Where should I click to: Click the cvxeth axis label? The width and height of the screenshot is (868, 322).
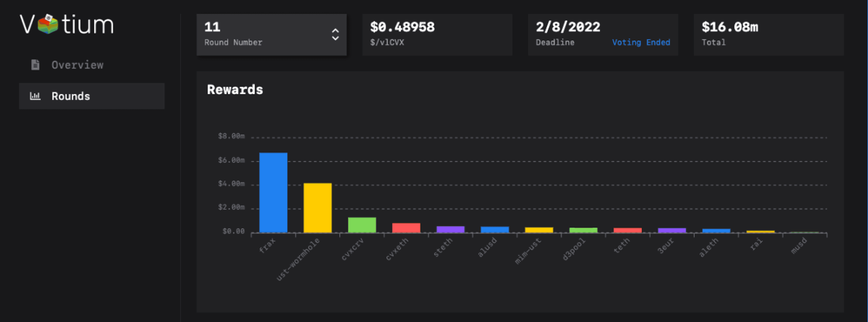coord(397,249)
